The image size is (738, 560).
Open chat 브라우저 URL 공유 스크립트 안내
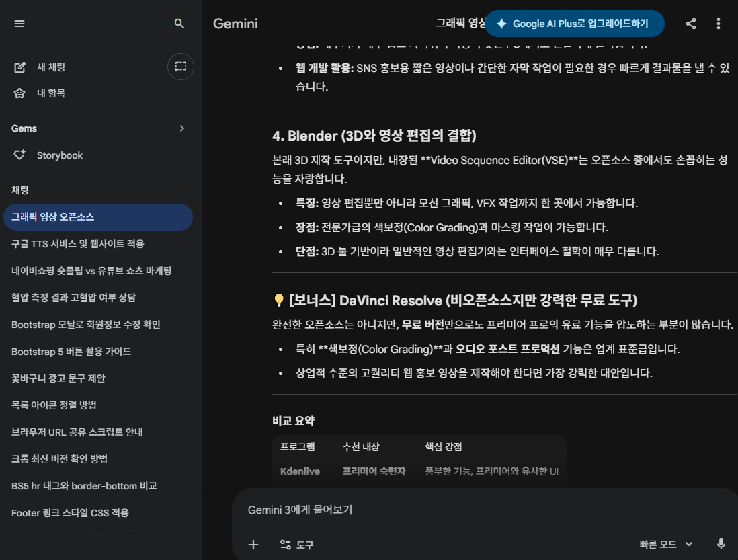(x=98, y=432)
